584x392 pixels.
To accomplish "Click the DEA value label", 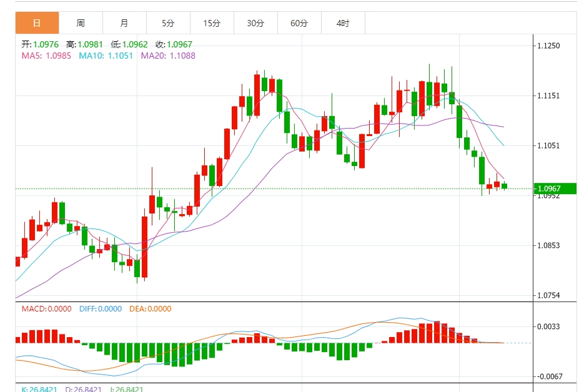I will [151, 309].
